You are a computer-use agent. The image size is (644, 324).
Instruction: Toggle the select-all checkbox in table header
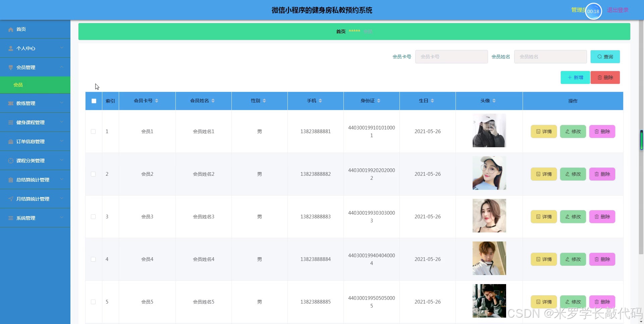94,101
